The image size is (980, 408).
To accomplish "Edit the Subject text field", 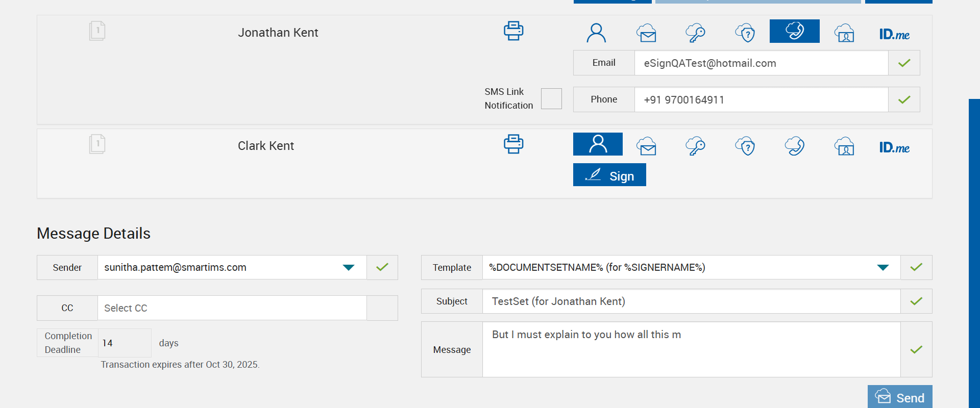I will tap(691, 301).
